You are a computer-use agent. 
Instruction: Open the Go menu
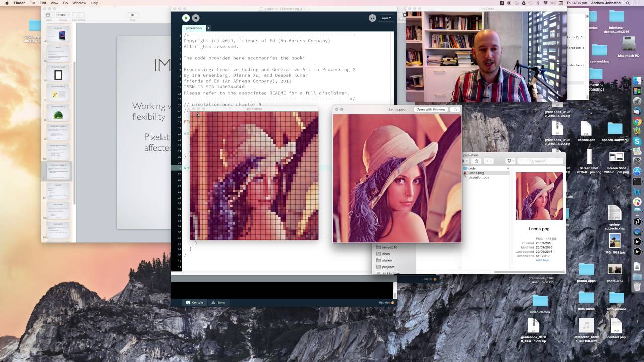click(65, 3)
